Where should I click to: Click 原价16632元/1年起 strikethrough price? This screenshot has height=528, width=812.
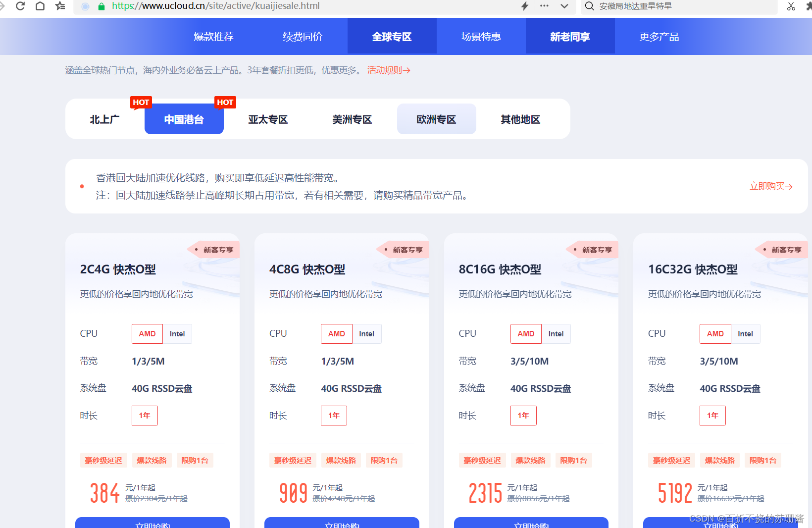click(731, 499)
